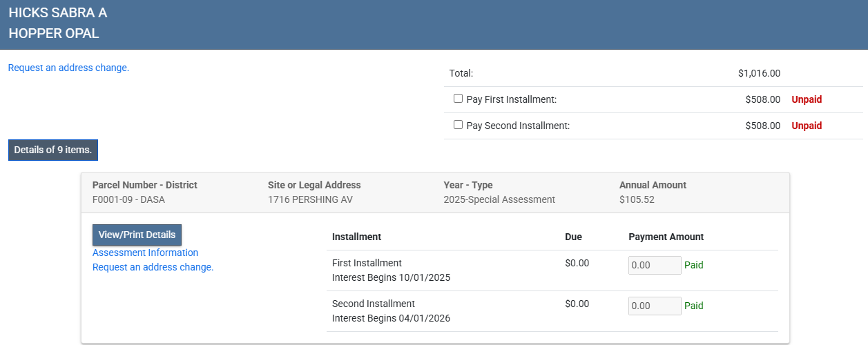This screenshot has height=345, width=868.
Task: Focus the First Installment payment amount field
Action: pos(654,265)
